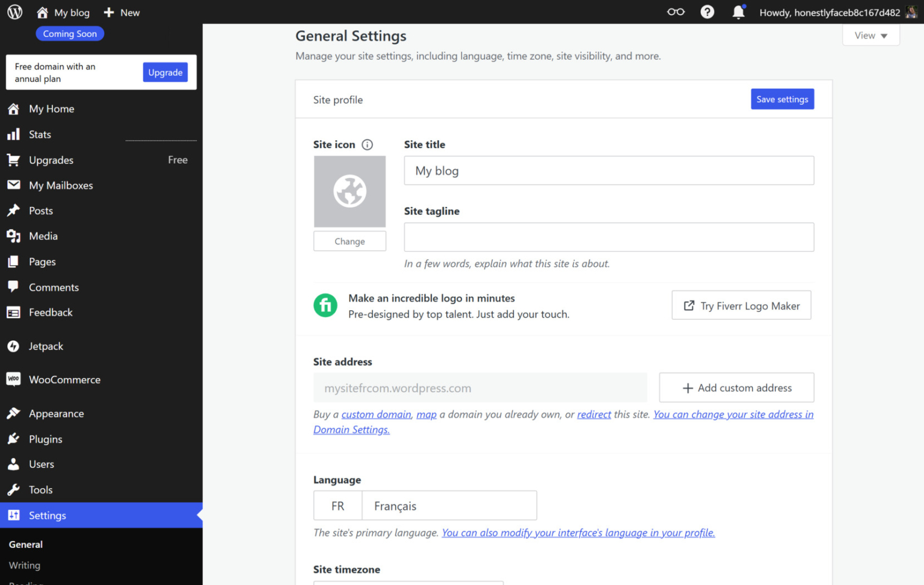This screenshot has width=924, height=585.
Task: Select the General settings tab
Action: (x=25, y=544)
